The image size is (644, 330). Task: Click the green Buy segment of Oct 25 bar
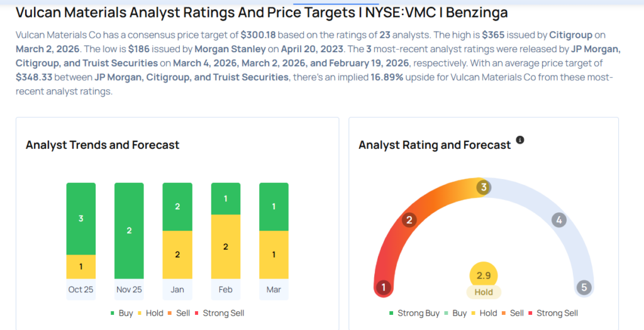coord(81,219)
